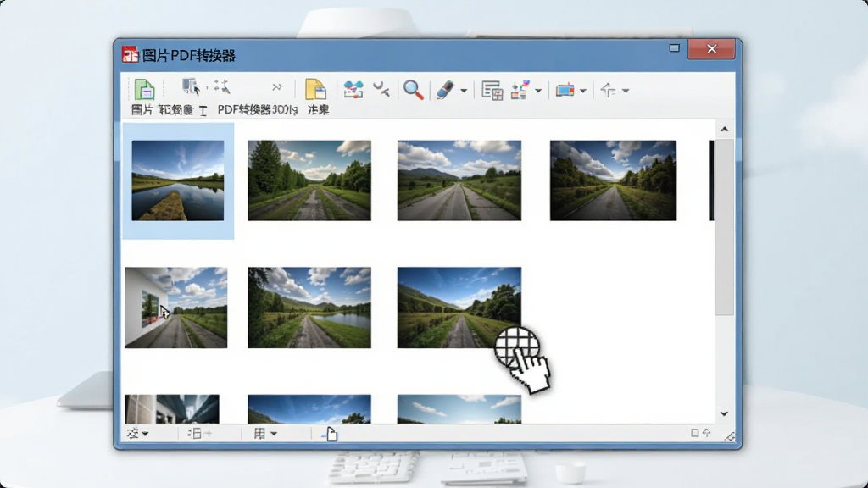Click the crosshair arrows tool icon
This screenshot has width=868, height=488.
pos(221,86)
